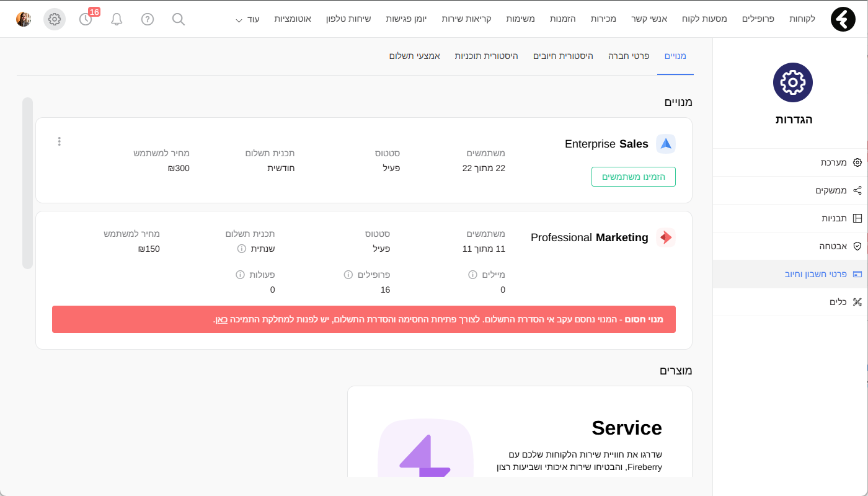868x496 pixels.
Task: Open אוטומציות in top navigation
Action: [x=293, y=19]
